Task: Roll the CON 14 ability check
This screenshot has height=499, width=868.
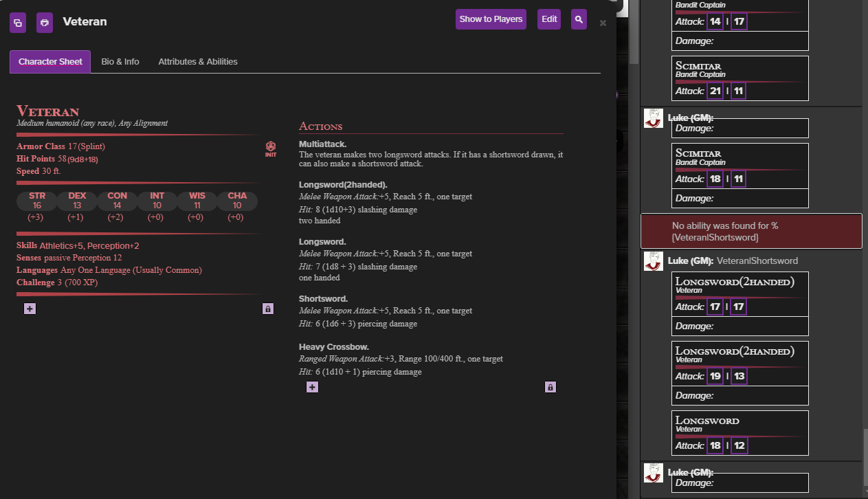Action: click(118, 201)
